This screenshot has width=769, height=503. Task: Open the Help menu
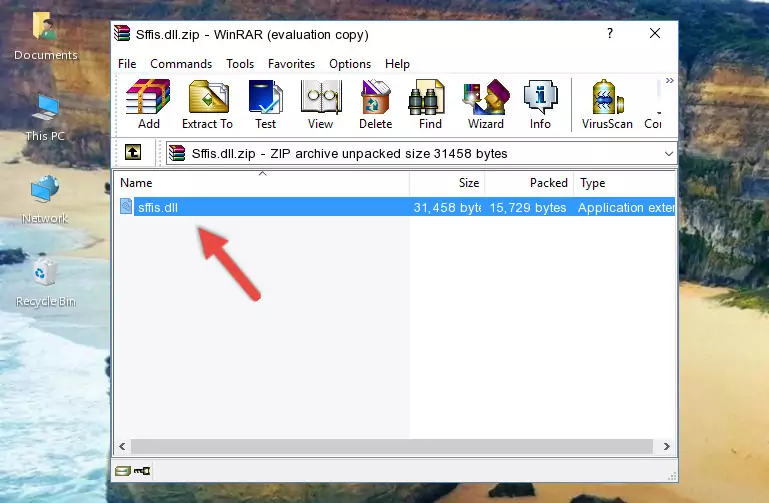point(397,64)
